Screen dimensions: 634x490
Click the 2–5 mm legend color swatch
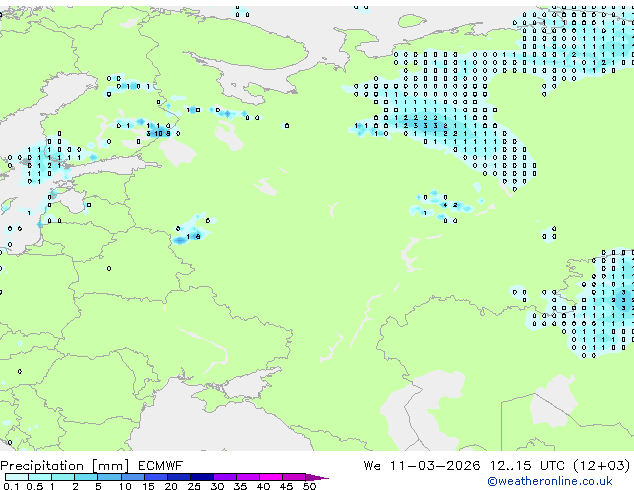click(86, 477)
